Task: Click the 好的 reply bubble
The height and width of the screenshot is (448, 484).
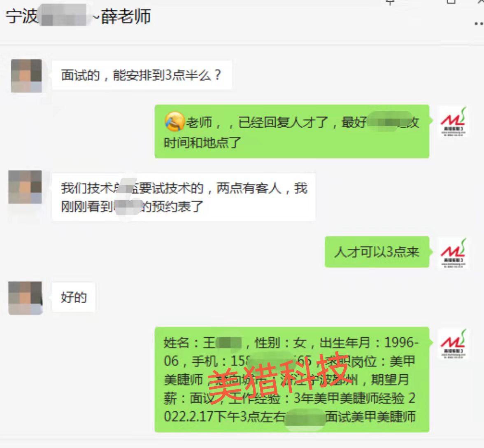Action: [73, 297]
